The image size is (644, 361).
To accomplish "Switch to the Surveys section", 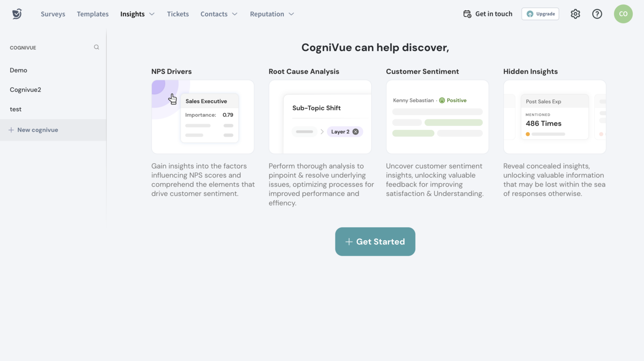I will (53, 14).
